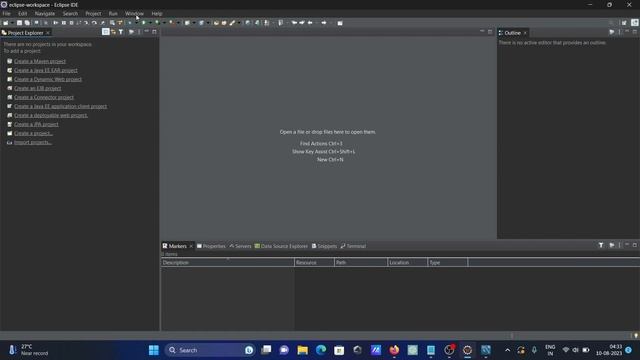
Task: Expand the dropdown arrow beside New wizard icon
Action: (12, 23)
